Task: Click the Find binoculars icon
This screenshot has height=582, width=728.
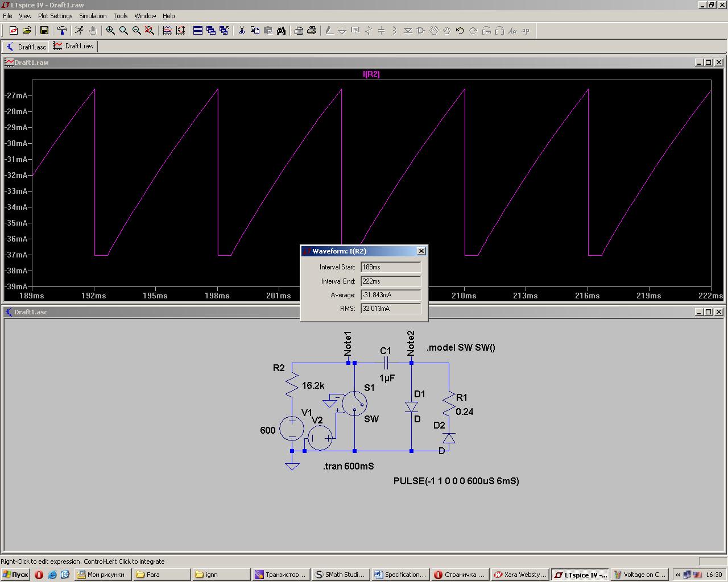Action: pyautogui.click(x=281, y=31)
